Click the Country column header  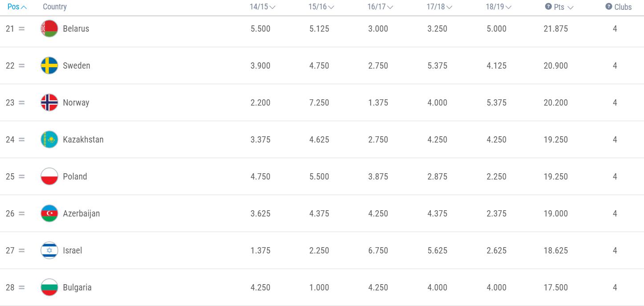coord(55,7)
